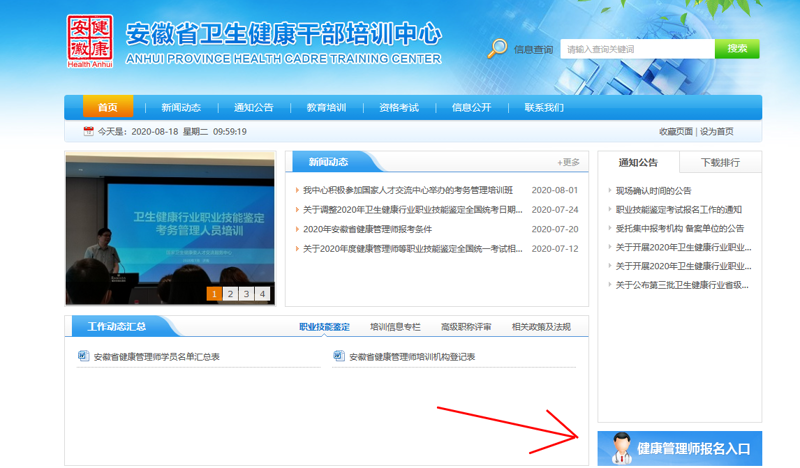Open the 联系我们 navigation menu
Image resolution: width=800 pixels, height=468 pixels.
[544, 108]
